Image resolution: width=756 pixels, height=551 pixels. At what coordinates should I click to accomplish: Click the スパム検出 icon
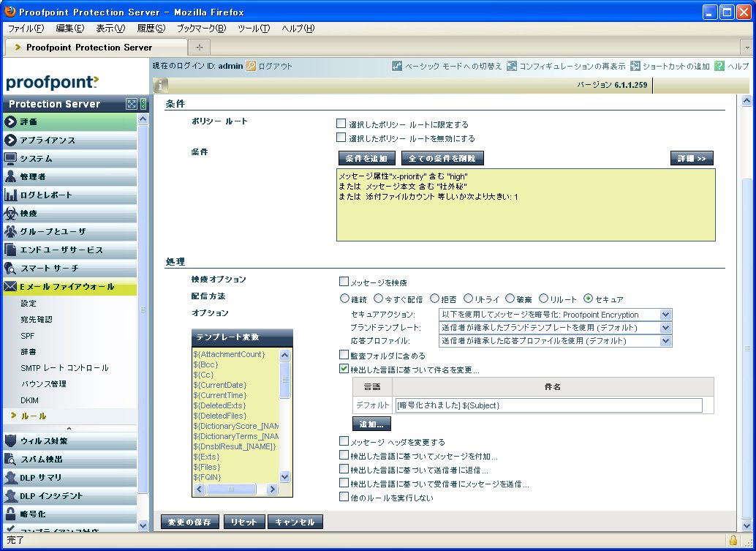[10, 460]
